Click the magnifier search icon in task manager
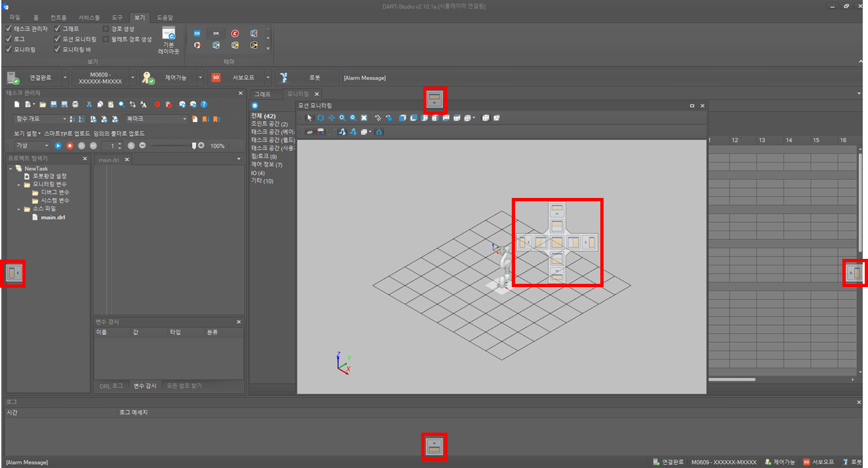Image resolution: width=868 pixels, height=468 pixels. point(121,104)
